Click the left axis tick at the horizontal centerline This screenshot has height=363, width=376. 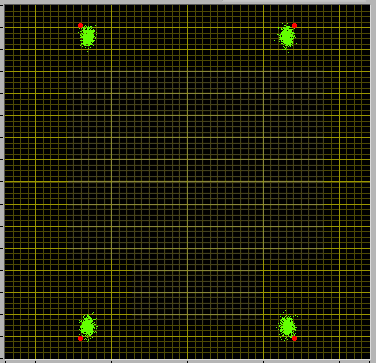point(2,182)
